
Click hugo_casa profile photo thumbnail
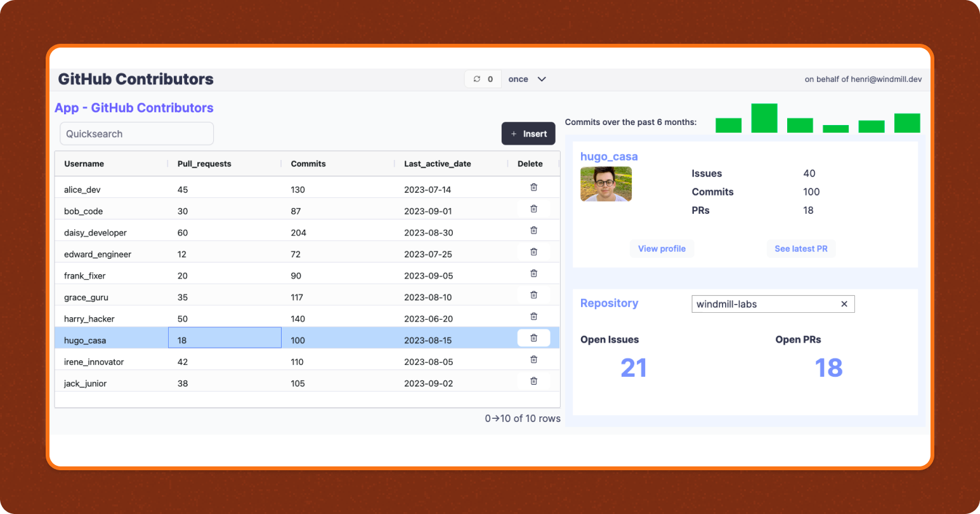(606, 184)
